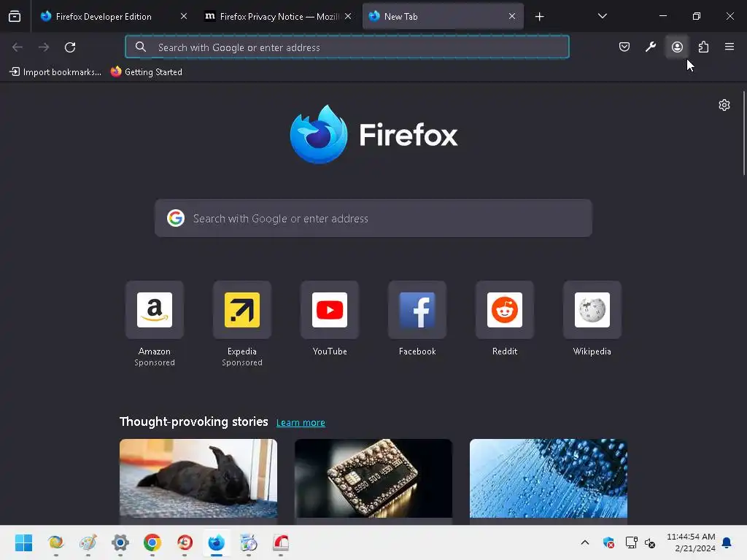
Task: Go forward with the forward arrow
Action: tap(44, 47)
